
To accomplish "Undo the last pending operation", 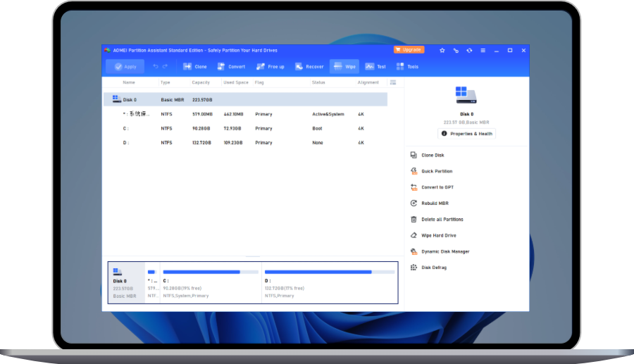I will click(x=155, y=66).
